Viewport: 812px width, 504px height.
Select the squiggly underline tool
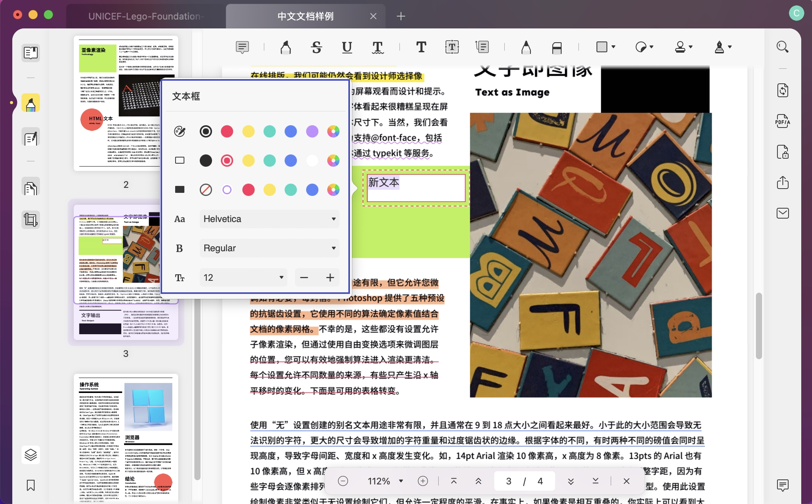point(378,47)
